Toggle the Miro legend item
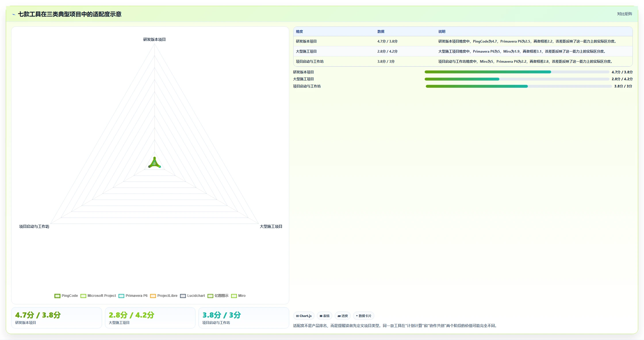This screenshot has height=340, width=644. tap(238, 296)
